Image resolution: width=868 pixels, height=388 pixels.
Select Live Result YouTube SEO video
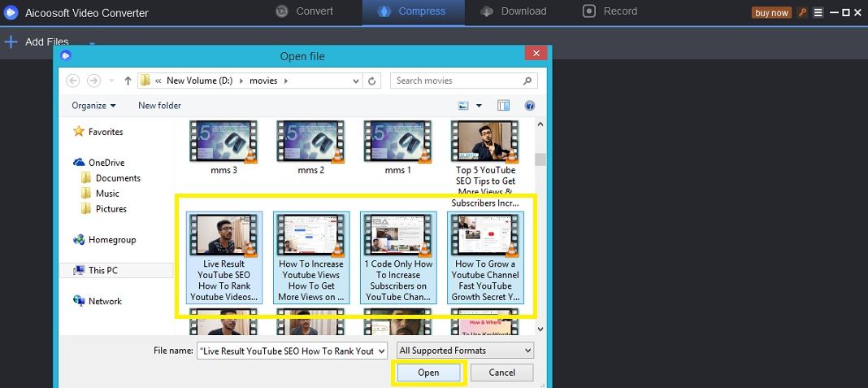click(224, 257)
